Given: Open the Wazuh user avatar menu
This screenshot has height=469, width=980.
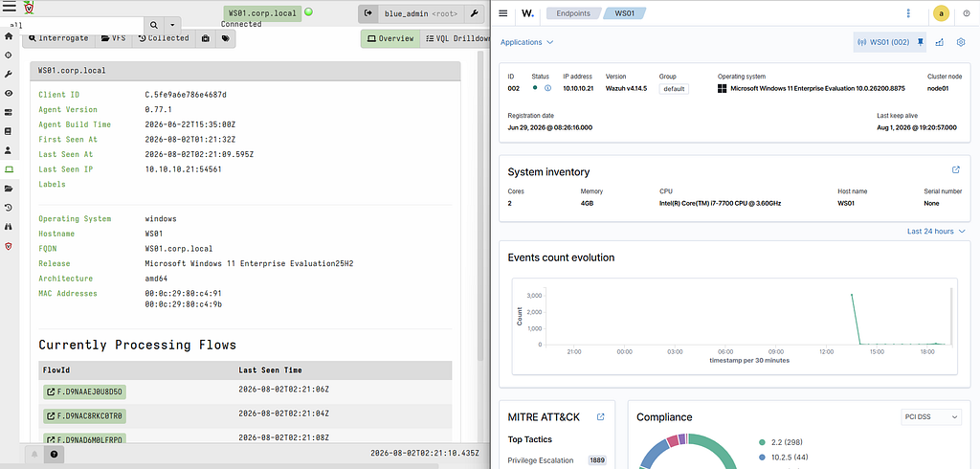Looking at the screenshot, I should (x=942, y=13).
